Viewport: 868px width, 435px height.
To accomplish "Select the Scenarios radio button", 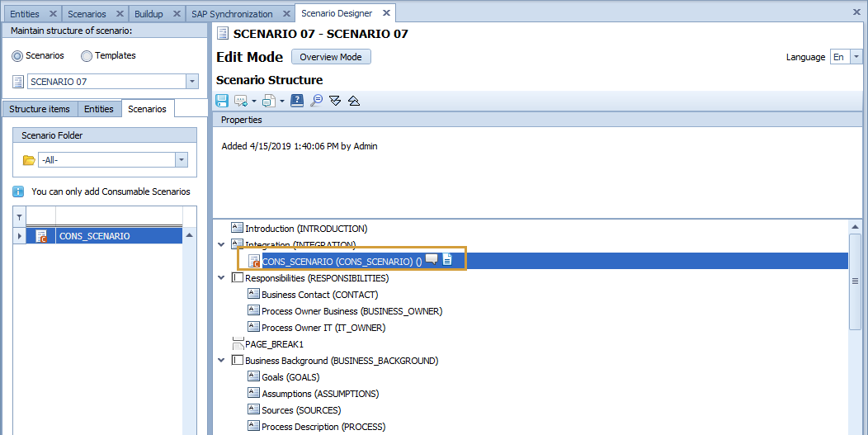I will tap(17, 56).
